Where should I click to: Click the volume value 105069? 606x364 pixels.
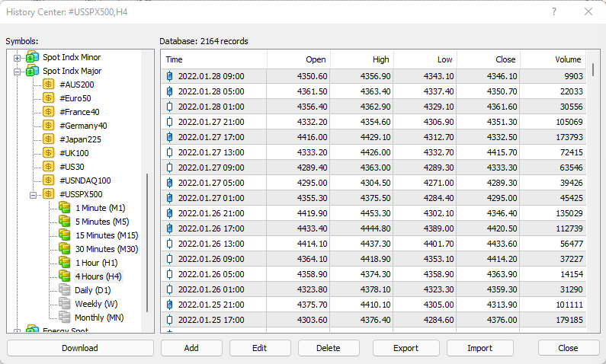(x=569, y=122)
